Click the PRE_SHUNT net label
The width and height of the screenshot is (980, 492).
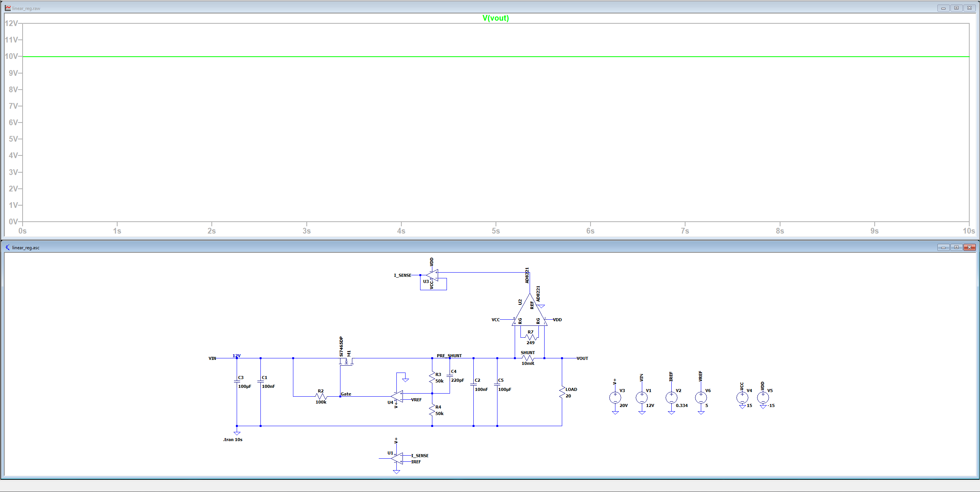pos(449,356)
